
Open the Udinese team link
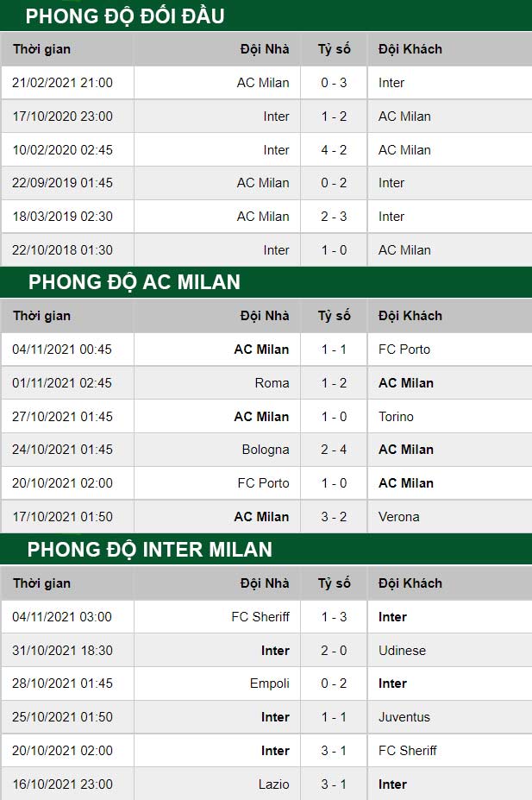(x=402, y=650)
